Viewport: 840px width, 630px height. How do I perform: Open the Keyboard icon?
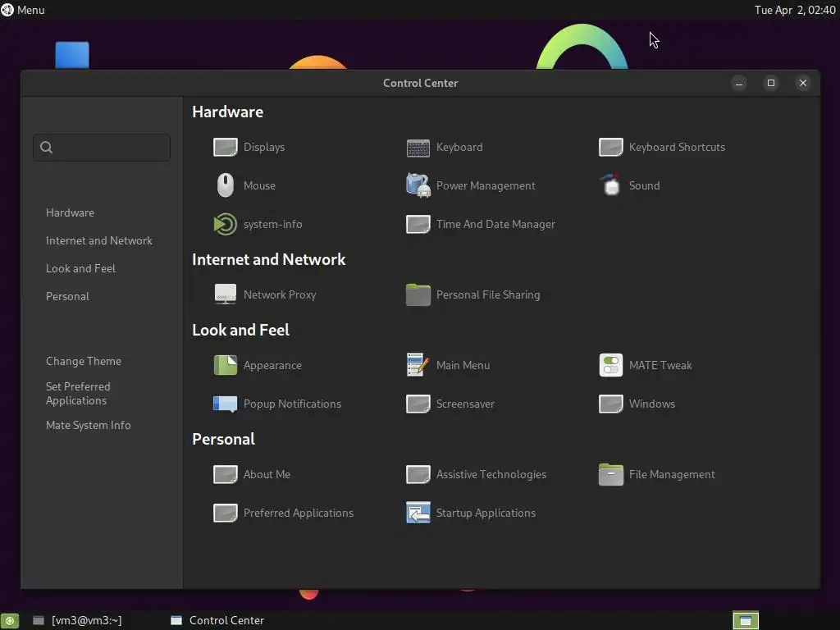point(418,148)
